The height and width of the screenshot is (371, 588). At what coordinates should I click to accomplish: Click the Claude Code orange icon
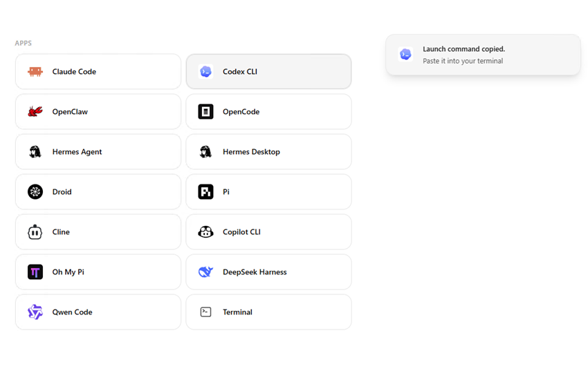[x=35, y=71]
